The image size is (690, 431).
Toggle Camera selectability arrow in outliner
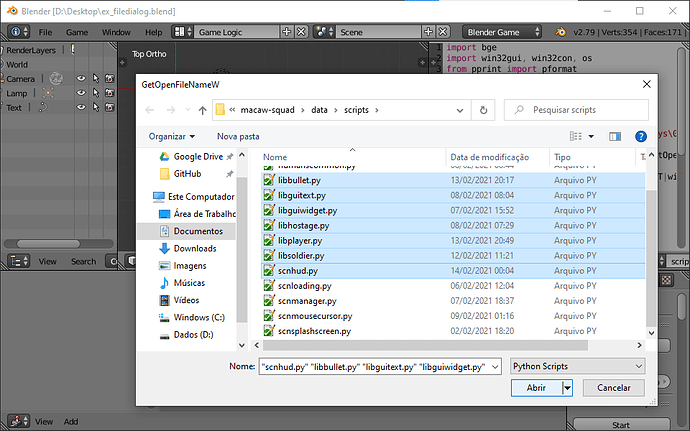(x=95, y=78)
